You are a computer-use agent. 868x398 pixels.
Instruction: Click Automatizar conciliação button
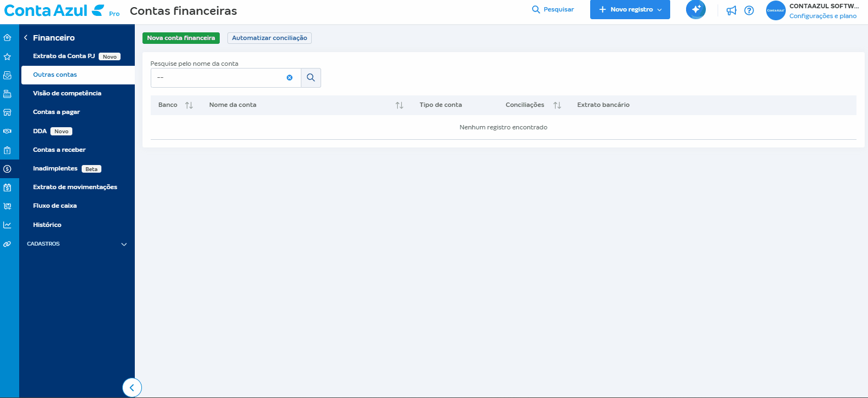tap(269, 38)
